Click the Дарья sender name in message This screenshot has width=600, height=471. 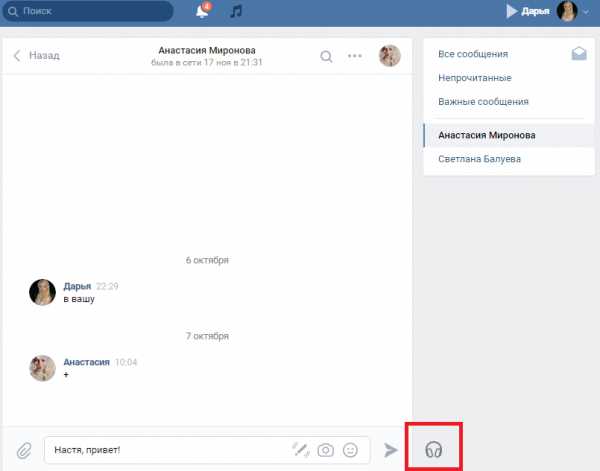(77, 286)
